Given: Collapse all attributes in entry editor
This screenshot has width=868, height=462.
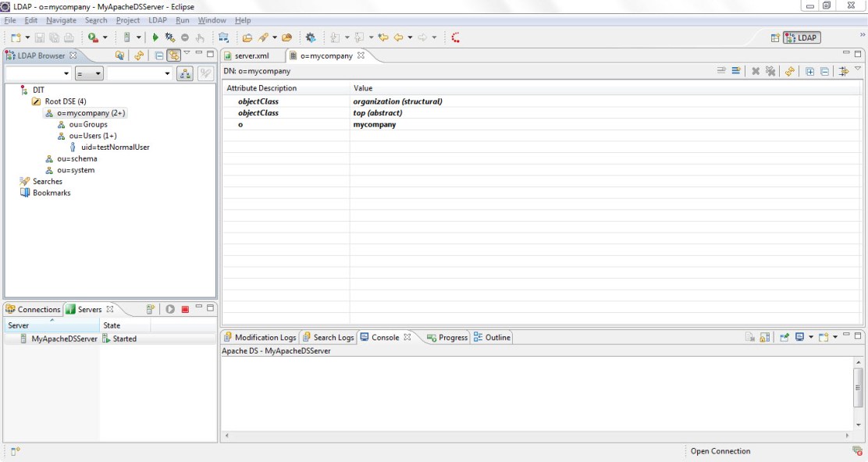Looking at the screenshot, I should [824, 72].
